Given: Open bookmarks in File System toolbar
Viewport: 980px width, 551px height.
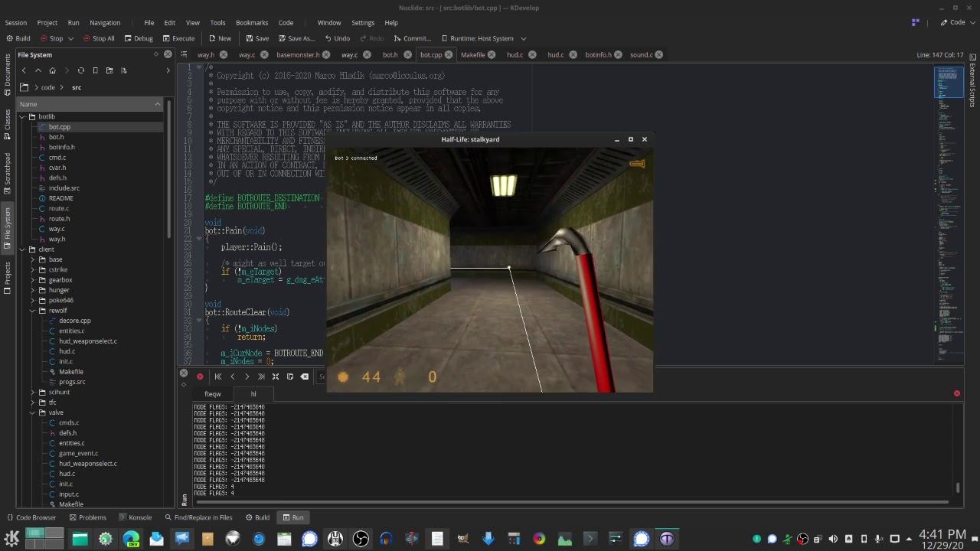Looking at the screenshot, I should pyautogui.click(x=95, y=70).
